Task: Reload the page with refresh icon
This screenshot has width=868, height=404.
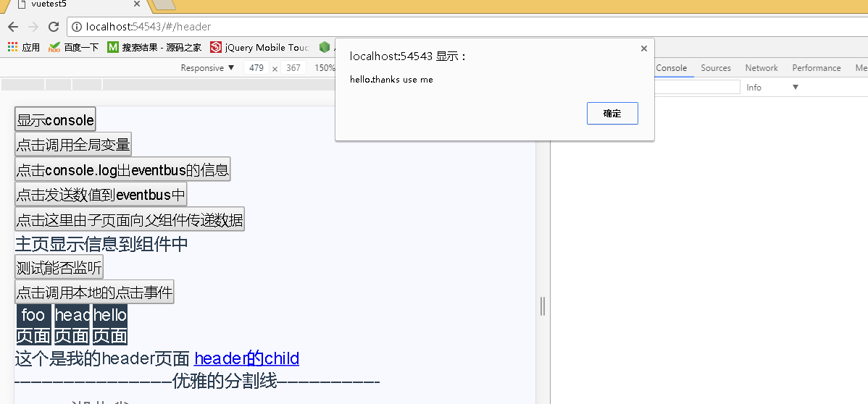Action: point(54,27)
